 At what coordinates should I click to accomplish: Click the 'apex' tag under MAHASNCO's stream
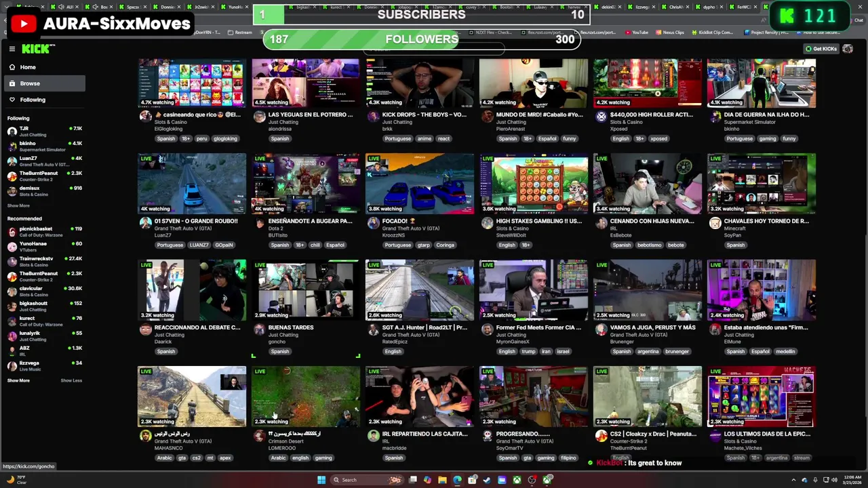pos(225,458)
